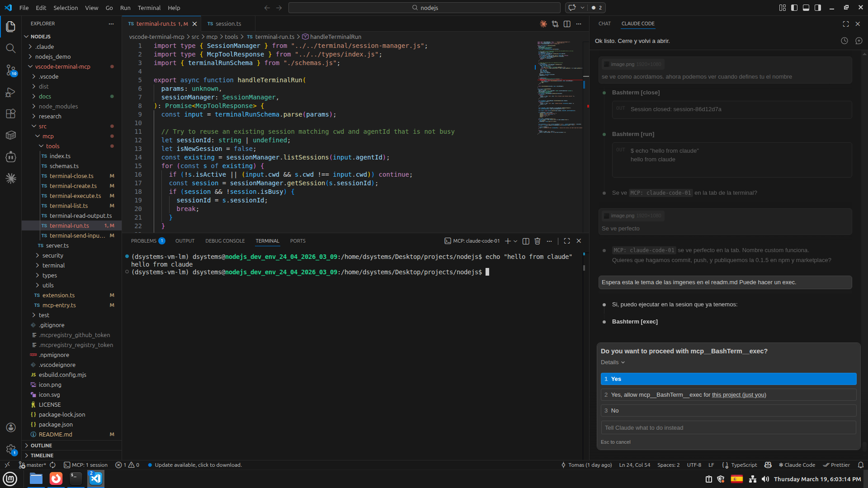
Task: Choose Yes to proceed with exec
Action: pos(728,379)
